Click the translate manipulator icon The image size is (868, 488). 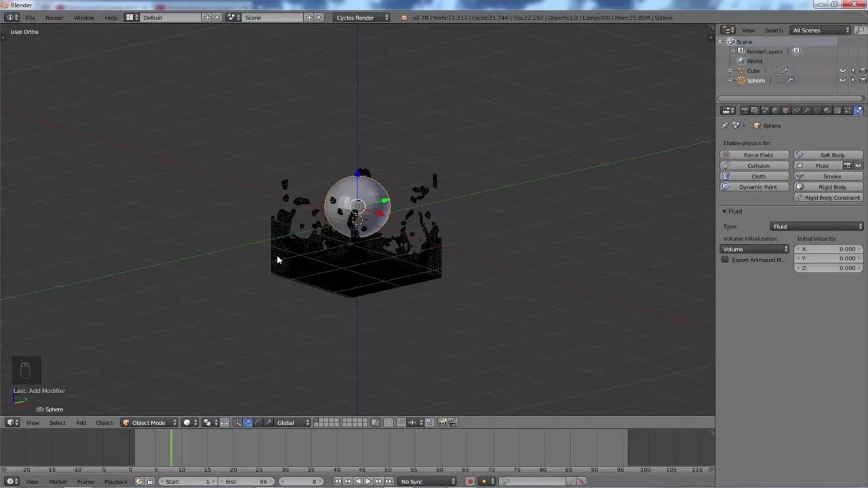pyautogui.click(x=248, y=422)
